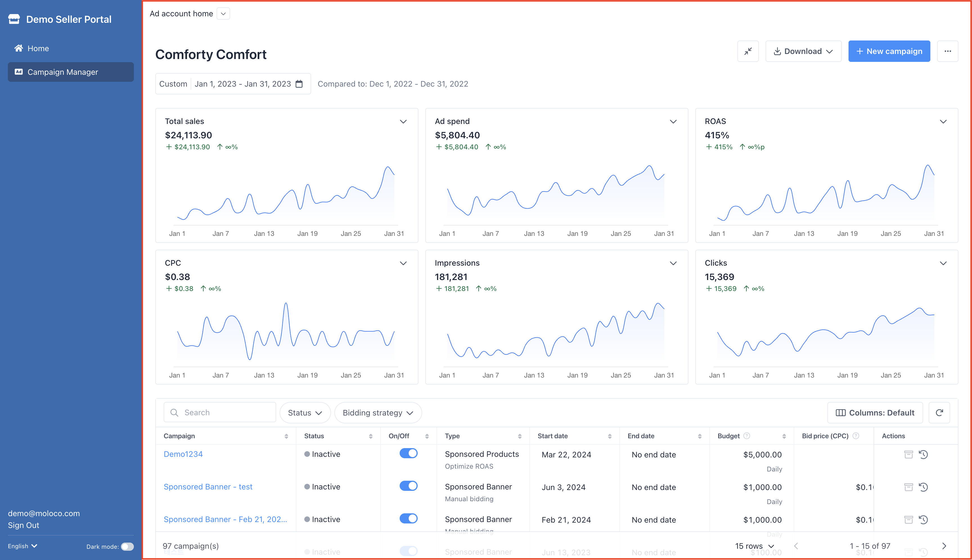Click the refresh table icon
972x560 pixels.
click(x=939, y=413)
